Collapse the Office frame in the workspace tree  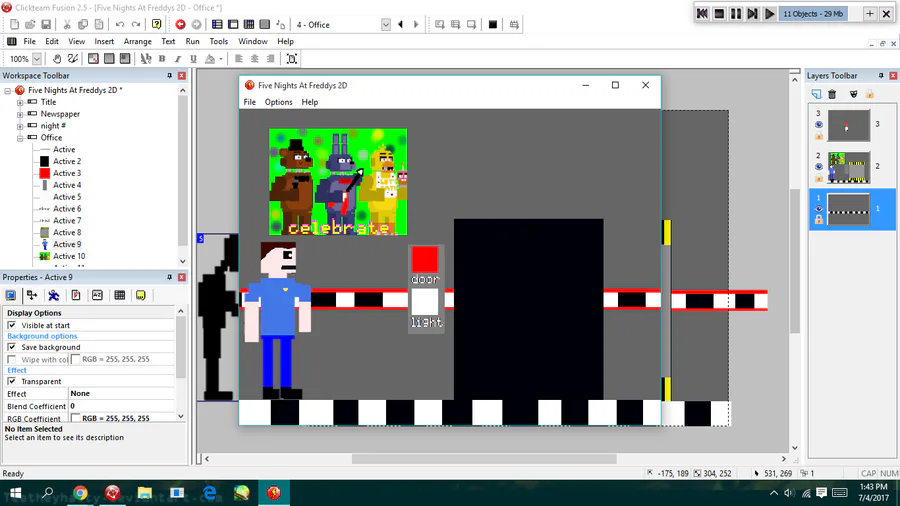pos(20,138)
